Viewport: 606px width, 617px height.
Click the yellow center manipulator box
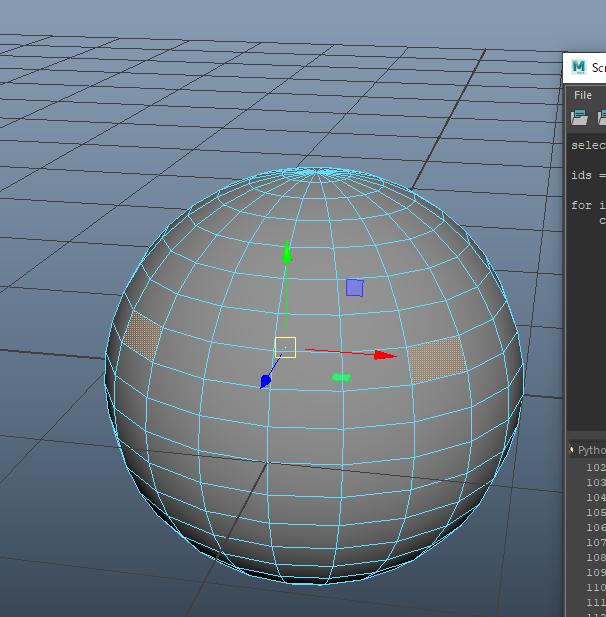pyautogui.click(x=285, y=347)
